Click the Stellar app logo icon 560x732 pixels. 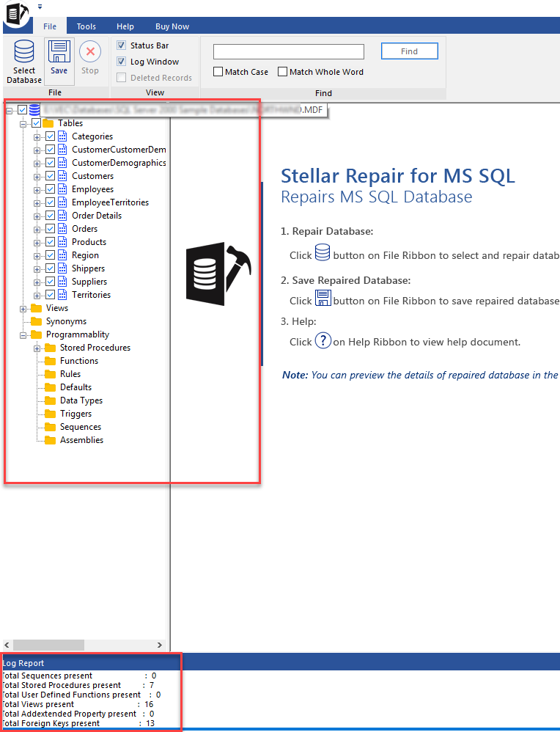17,13
